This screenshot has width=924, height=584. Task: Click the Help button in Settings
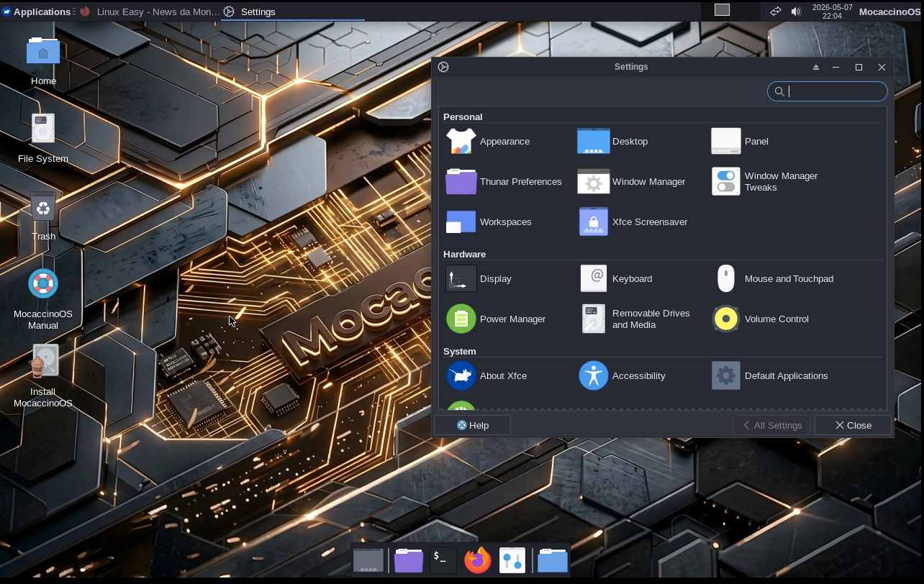[473, 425]
